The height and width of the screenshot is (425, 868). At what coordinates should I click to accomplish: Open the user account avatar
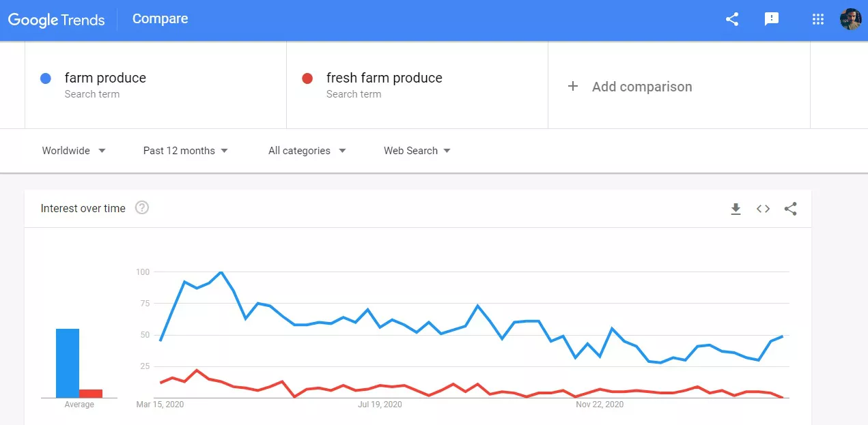click(x=850, y=19)
